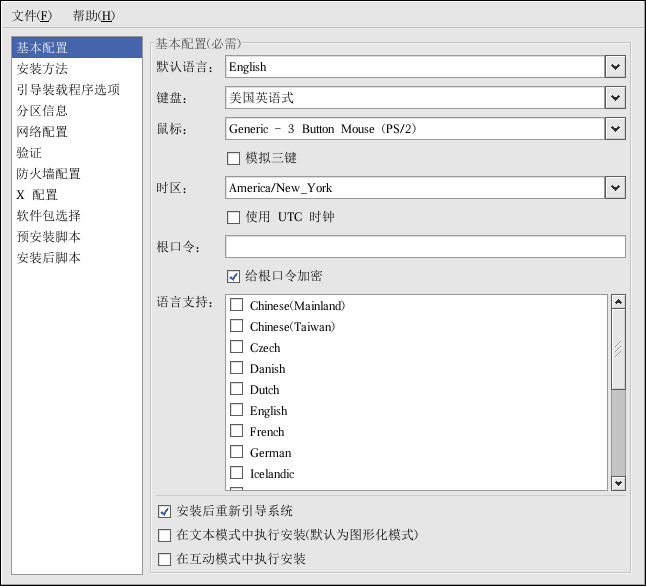Open the 文件(F) menu

32,16
